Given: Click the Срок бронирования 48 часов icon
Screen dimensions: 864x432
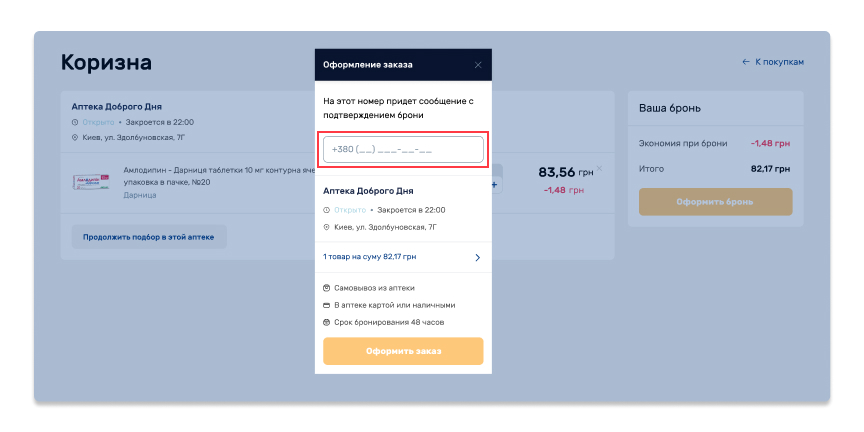Looking at the screenshot, I should tap(327, 322).
